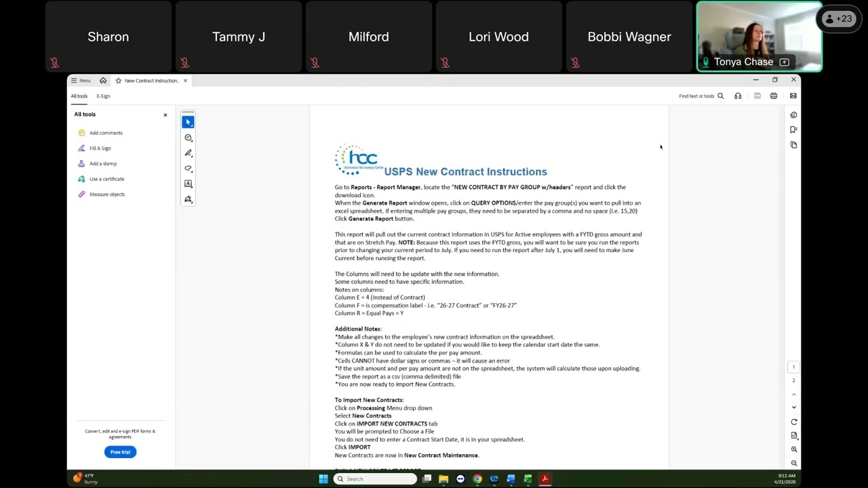Go to previous page up chevron

click(794, 394)
